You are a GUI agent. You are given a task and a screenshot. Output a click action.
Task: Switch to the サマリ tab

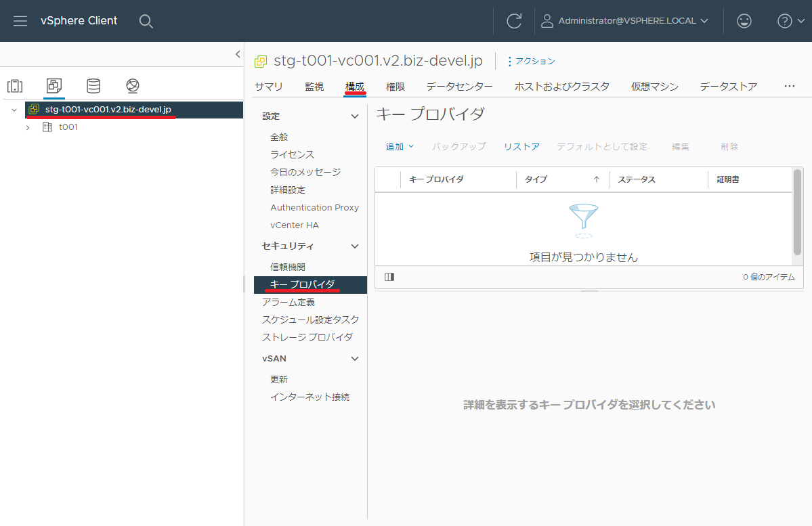(x=269, y=87)
